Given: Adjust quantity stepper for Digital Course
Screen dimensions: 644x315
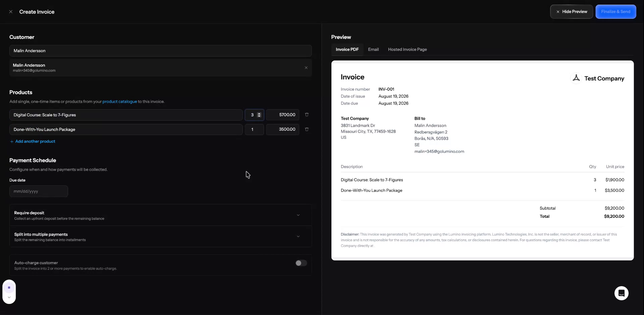Looking at the screenshot, I should point(259,115).
